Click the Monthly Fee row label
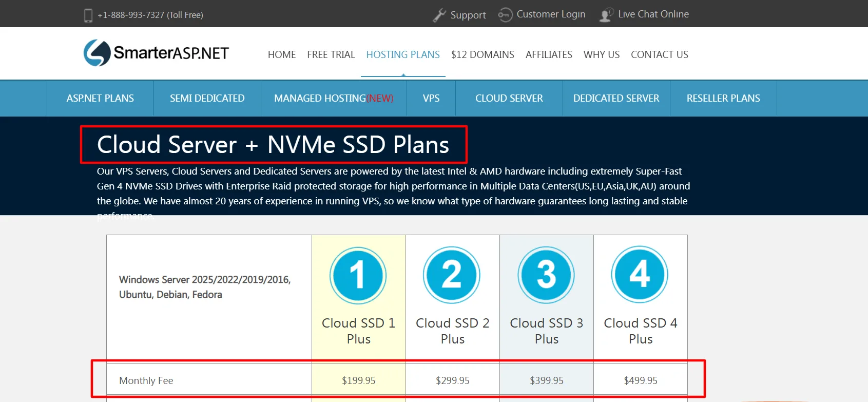Screen dimensions: 868x402 point(146,380)
